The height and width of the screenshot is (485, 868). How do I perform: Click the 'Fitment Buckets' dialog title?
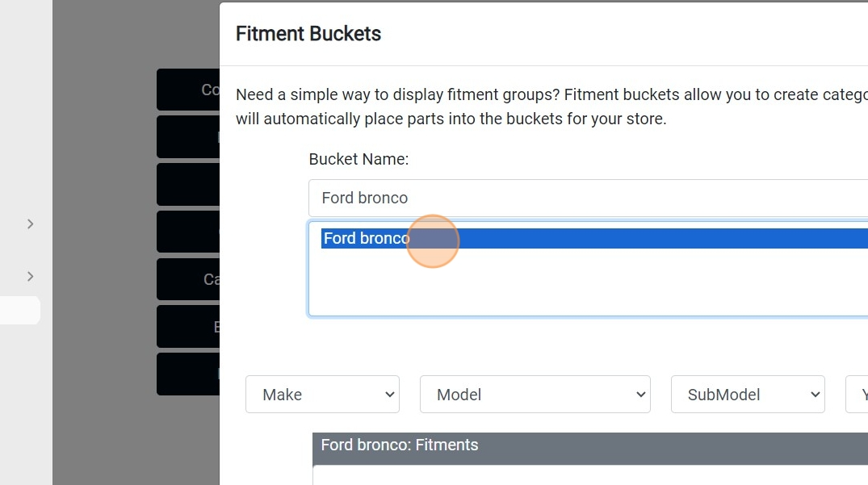click(x=308, y=34)
